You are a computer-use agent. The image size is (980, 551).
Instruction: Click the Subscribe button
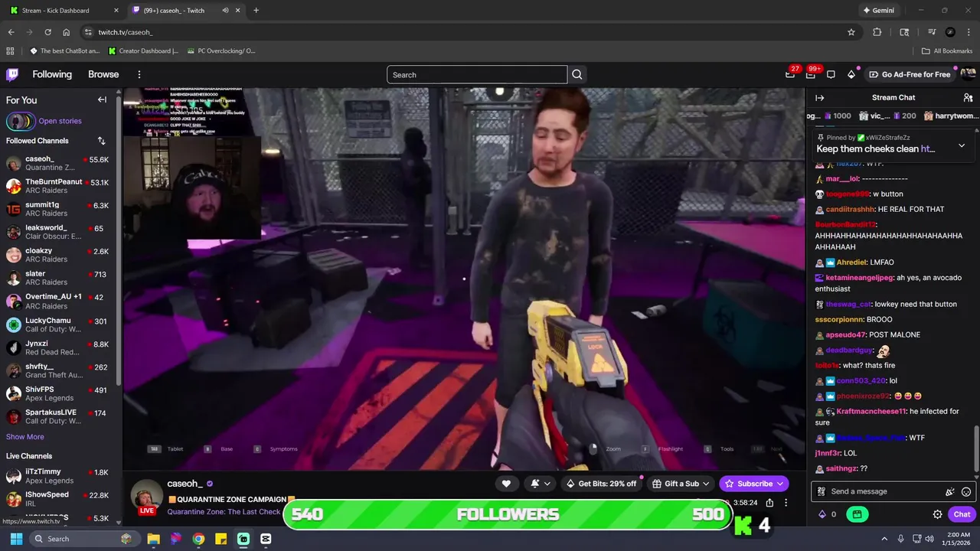pos(754,484)
